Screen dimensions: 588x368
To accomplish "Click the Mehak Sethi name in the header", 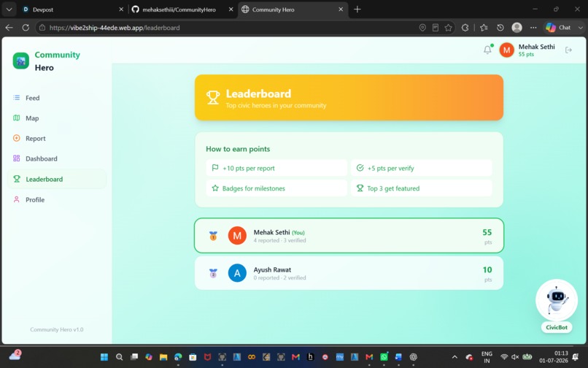I will 537,47.
